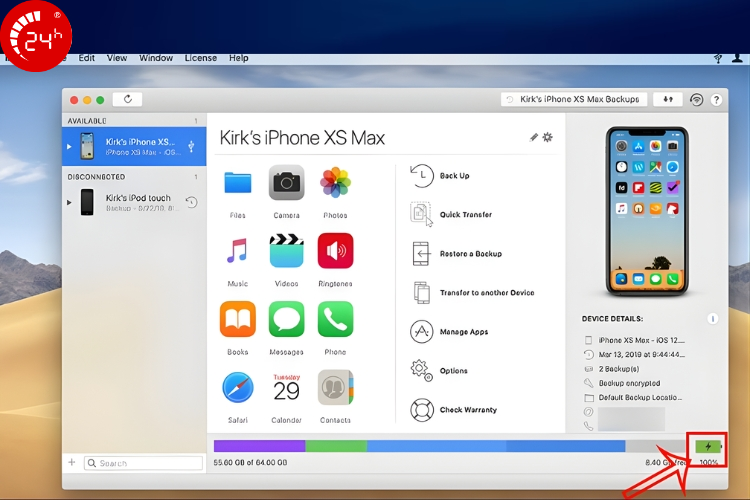Click the menu bar user account icon
Viewport: 750px width, 500px height.
(737, 58)
